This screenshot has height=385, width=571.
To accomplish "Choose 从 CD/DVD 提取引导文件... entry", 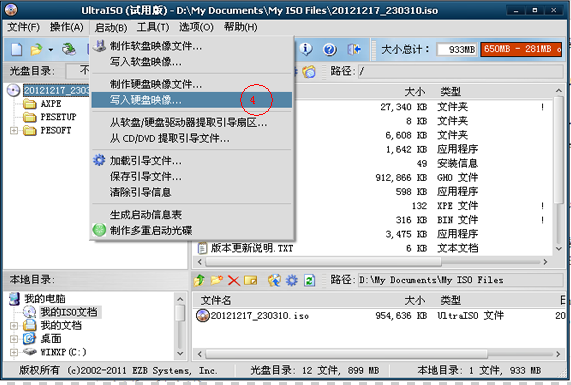I will pyautogui.click(x=192, y=138).
